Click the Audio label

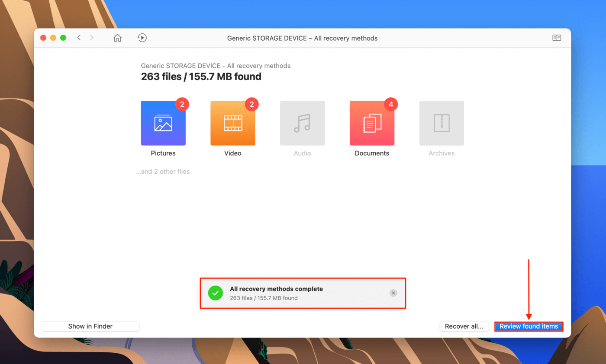tap(302, 153)
